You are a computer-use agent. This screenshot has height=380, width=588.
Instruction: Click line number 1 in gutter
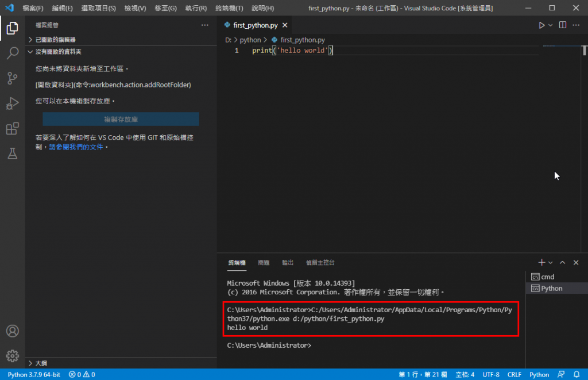(237, 51)
